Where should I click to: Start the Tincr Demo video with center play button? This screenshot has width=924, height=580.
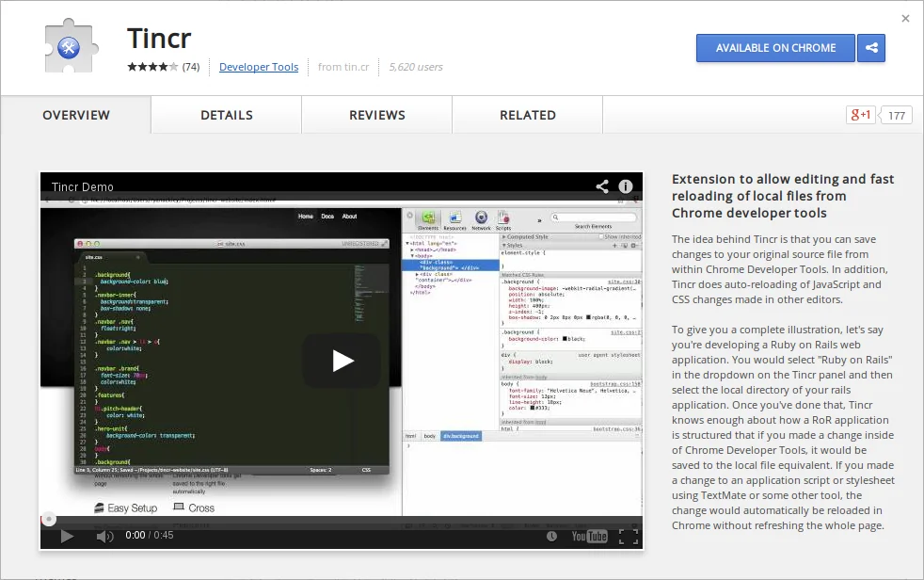coord(342,361)
